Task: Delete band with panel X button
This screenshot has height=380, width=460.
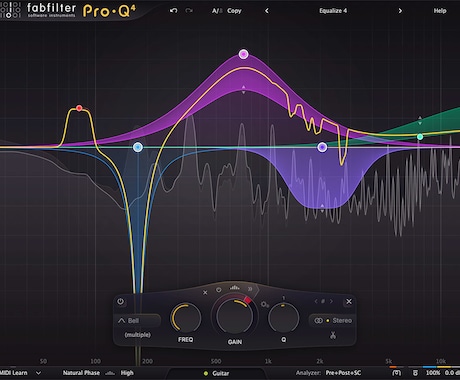Action: click(349, 301)
